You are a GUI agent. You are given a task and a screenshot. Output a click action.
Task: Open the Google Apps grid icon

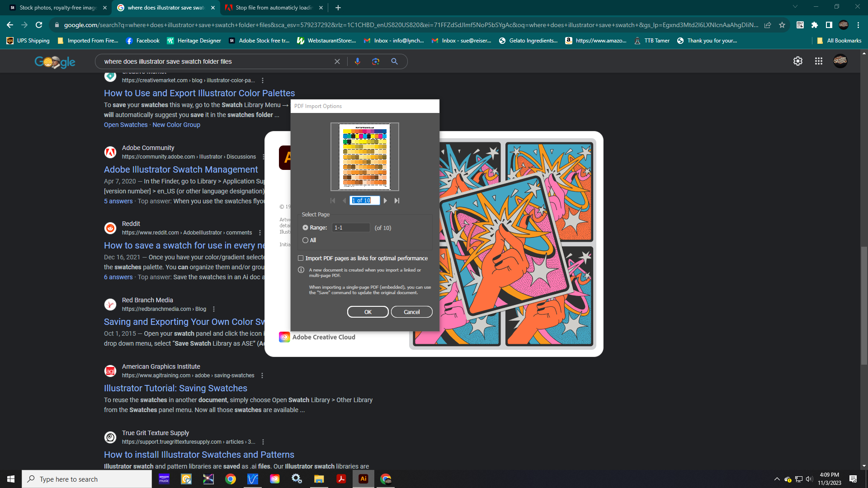pyautogui.click(x=818, y=61)
